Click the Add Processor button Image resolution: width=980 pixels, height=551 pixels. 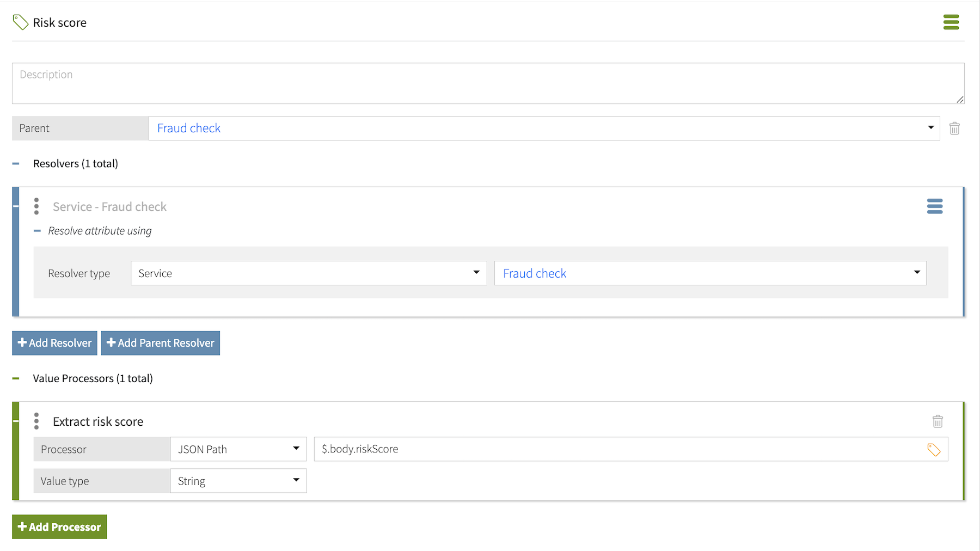59,526
